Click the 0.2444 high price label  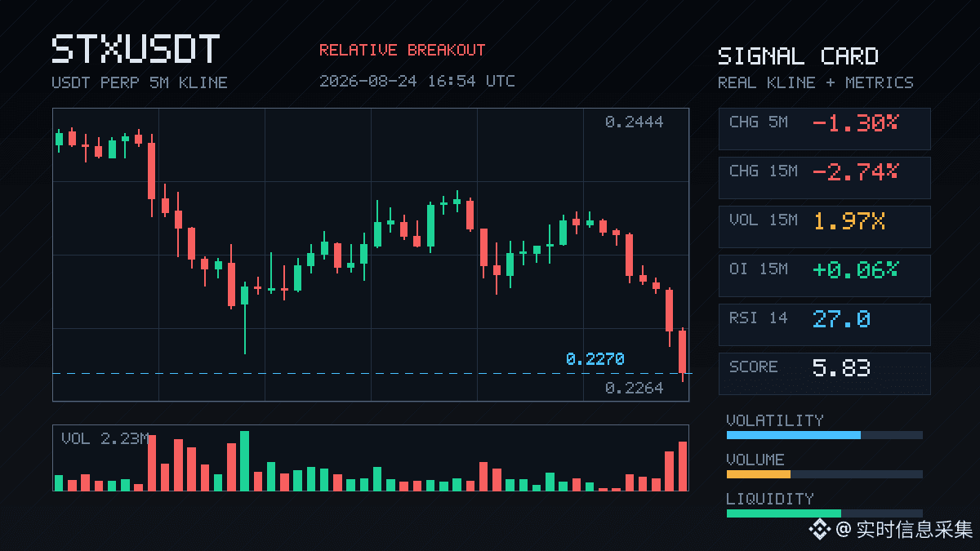tap(634, 122)
